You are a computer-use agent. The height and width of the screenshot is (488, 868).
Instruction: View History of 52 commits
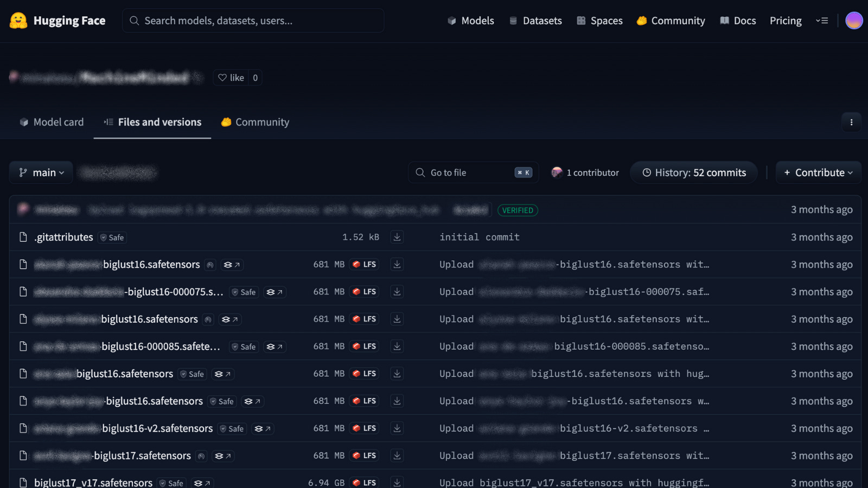[694, 172]
